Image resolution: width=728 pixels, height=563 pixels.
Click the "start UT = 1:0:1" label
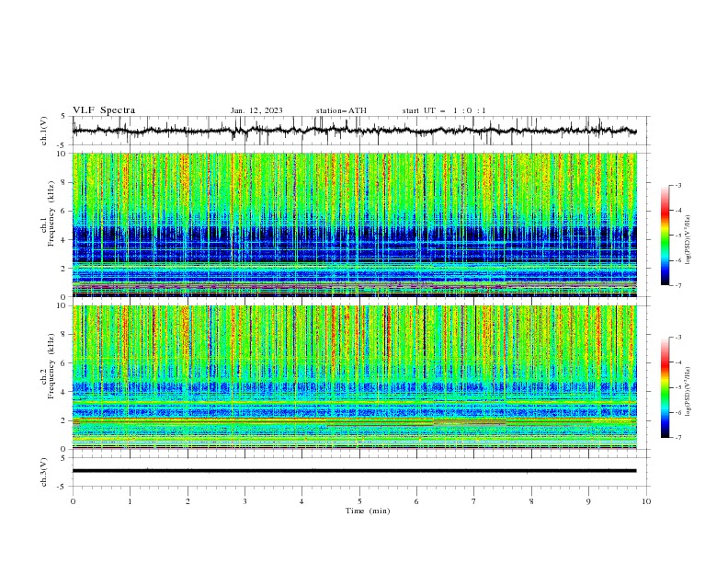tap(444, 110)
